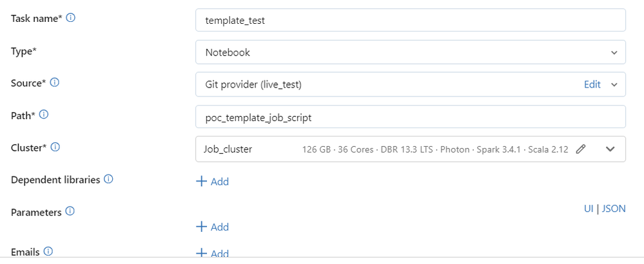Edit Job_cluster using the pencil icon

coord(581,149)
